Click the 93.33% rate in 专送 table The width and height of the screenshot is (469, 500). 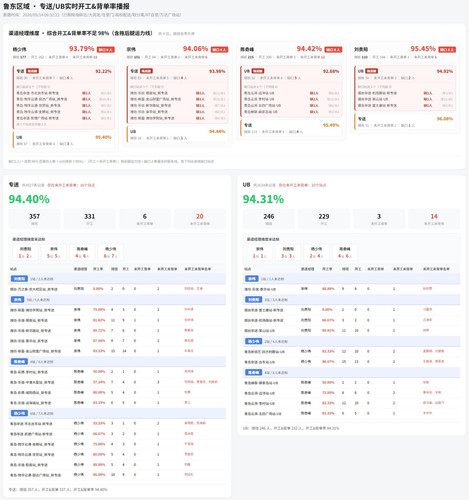99,351
